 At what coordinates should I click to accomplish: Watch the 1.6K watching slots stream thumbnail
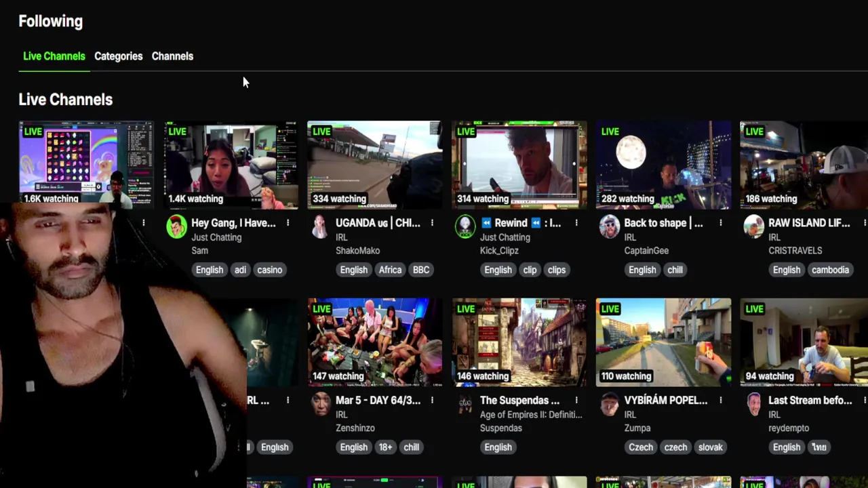(86, 163)
